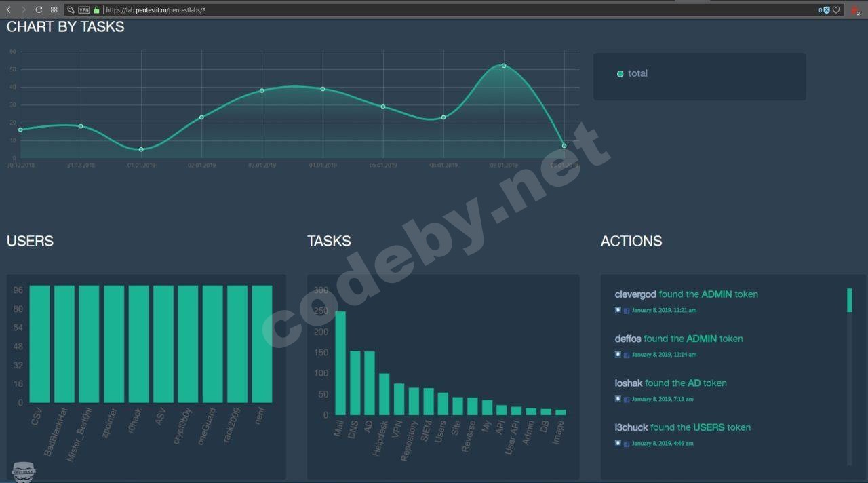Click the search icon in address bar

pos(71,10)
